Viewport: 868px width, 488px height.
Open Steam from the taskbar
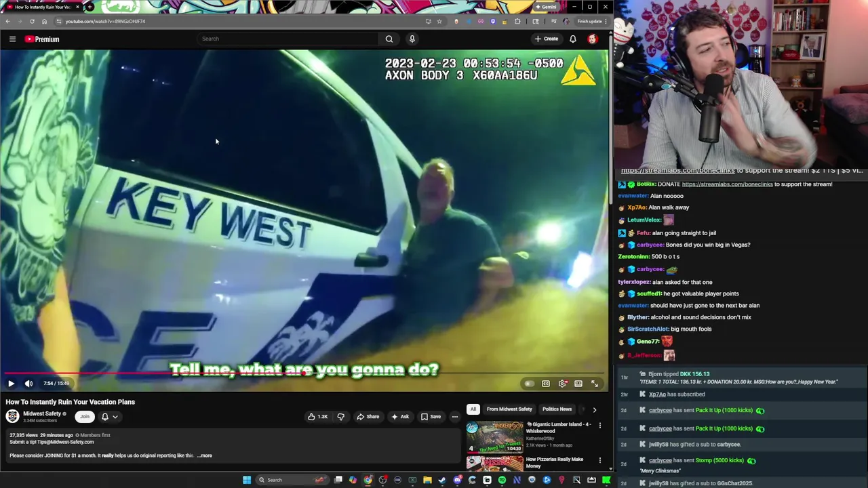click(x=442, y=480)
